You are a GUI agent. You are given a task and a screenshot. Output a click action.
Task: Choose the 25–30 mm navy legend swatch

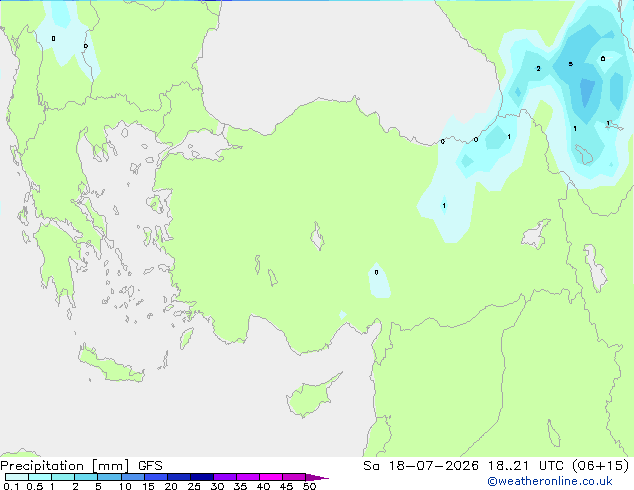coord(202,477)
